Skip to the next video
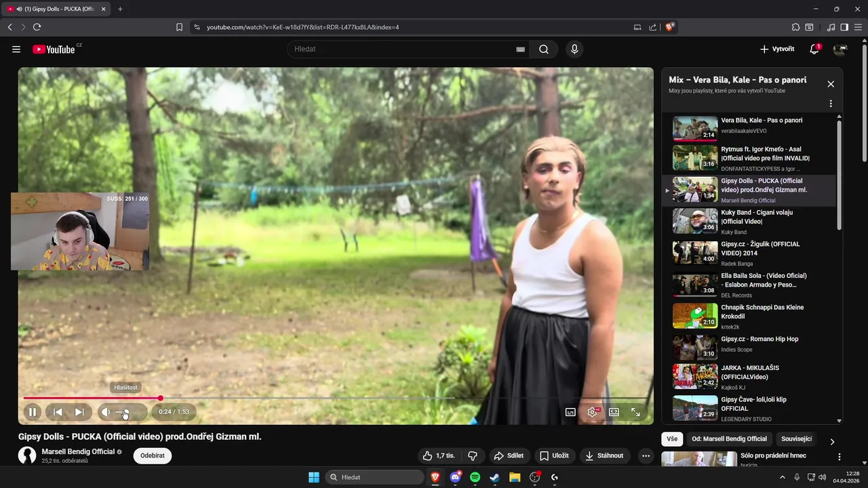Screen dimensions: 868x488 coord(79,411)
